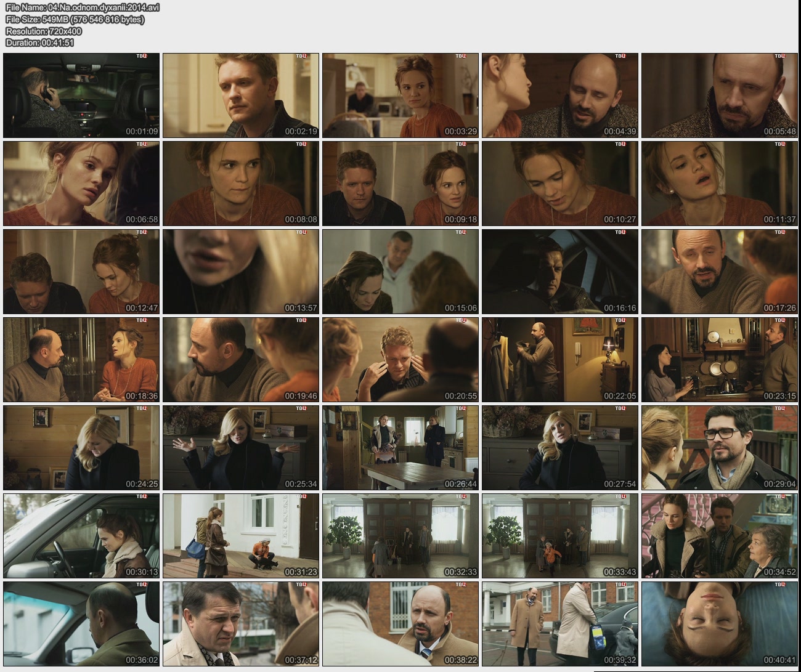Select the thumbnail at 00:31:23
Image resolution: width=801 pixels, height=672 pixels.
point(240,536)
